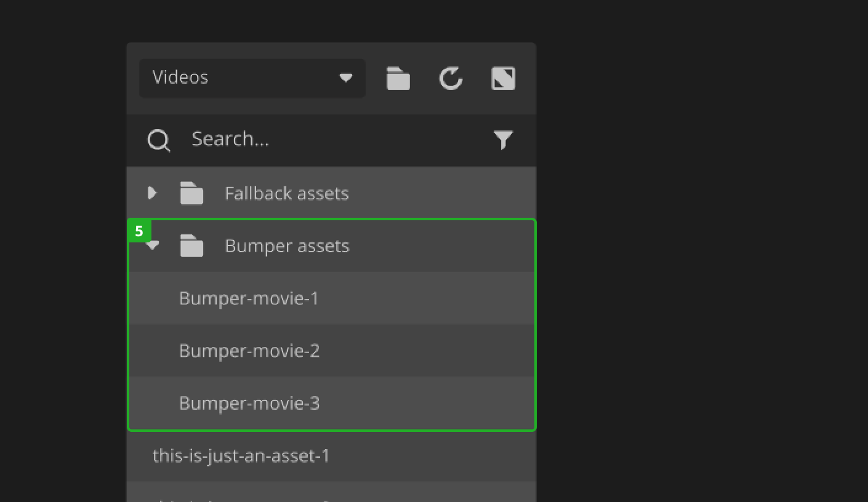
Task: Click the magnifying glass search icon
Action: (x=158, y=140)
